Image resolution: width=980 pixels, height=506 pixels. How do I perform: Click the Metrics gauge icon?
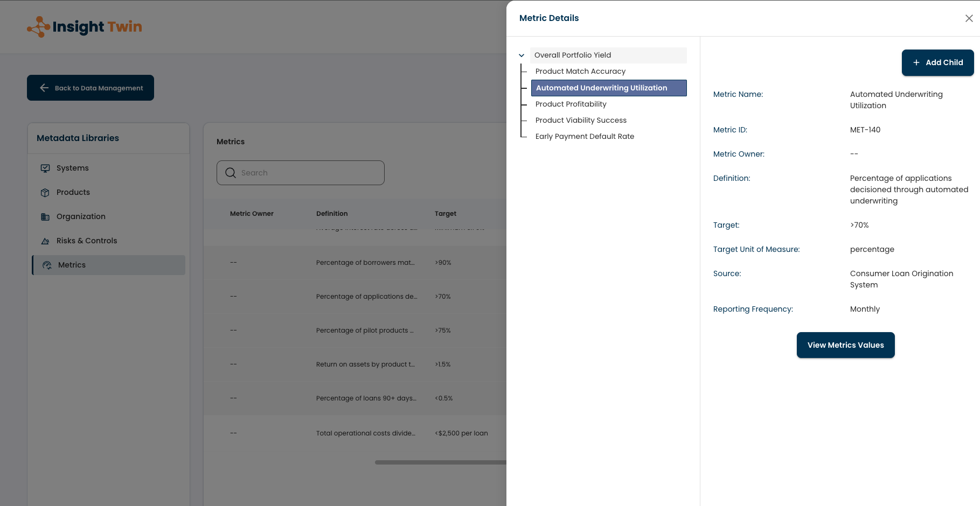[47, 265]
